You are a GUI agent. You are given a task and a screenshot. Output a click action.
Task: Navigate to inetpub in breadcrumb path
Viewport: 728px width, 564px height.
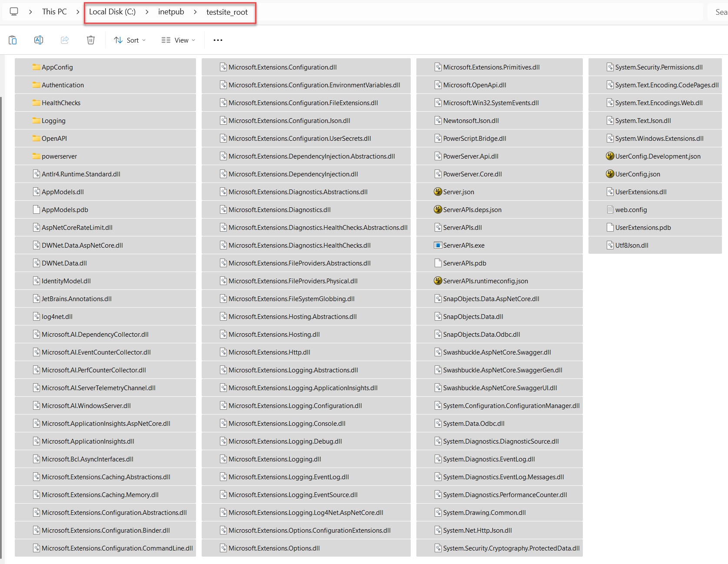pos(171,12)
